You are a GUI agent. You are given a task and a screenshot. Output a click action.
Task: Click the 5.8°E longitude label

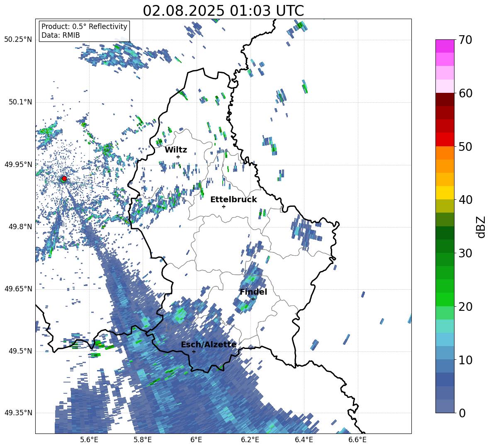pyautogui.click(x=143, y=440)
